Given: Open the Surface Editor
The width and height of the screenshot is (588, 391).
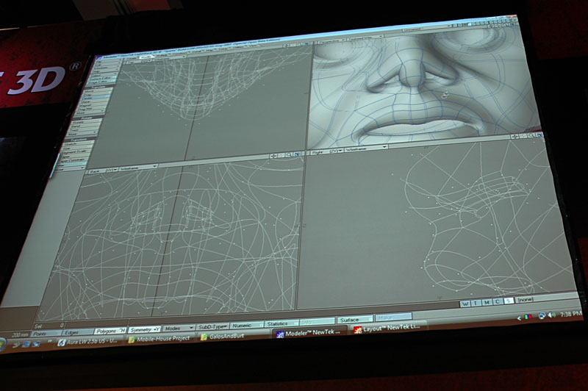Looking at the screenshot, I should click(x=103, y=78).
